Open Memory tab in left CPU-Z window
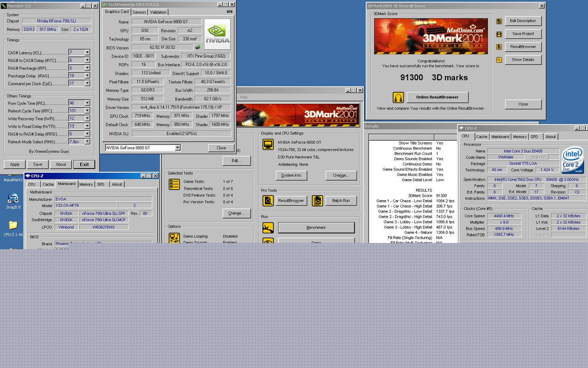The height and width of the screenshot is (368, 588). [86, 184]
